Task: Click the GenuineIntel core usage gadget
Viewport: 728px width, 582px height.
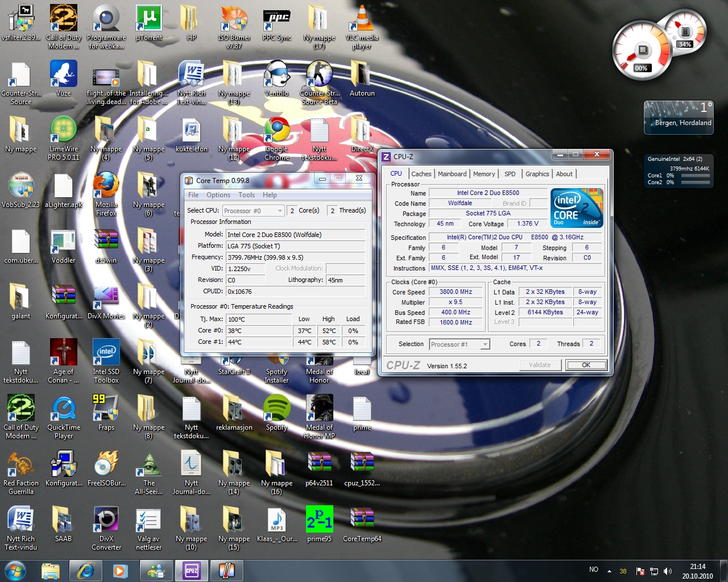Action: click(679, 171)
